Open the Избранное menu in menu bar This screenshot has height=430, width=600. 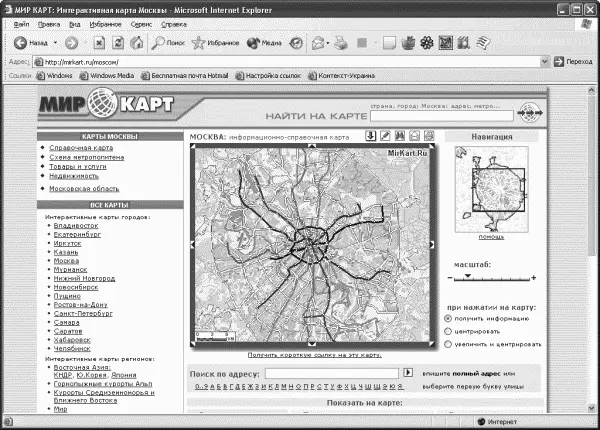point(103,21)
